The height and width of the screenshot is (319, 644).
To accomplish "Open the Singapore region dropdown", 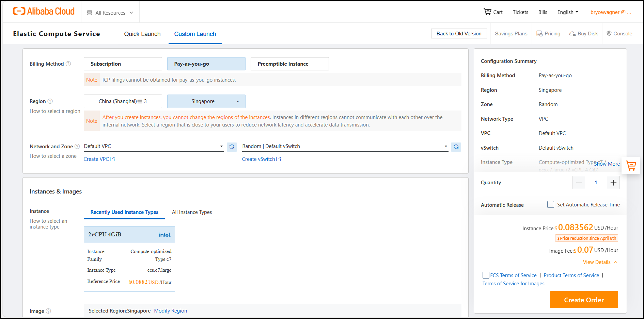I will (x=206, y=101).
